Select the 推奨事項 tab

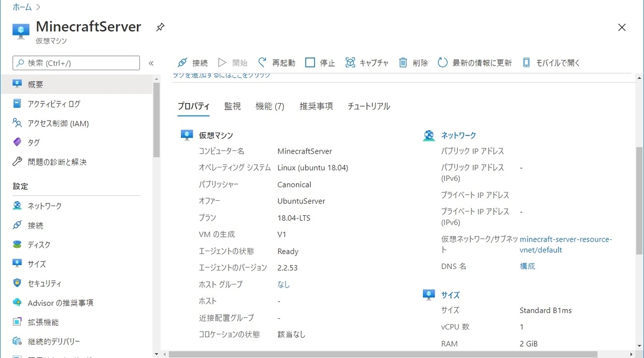click(x=316, y=106)
